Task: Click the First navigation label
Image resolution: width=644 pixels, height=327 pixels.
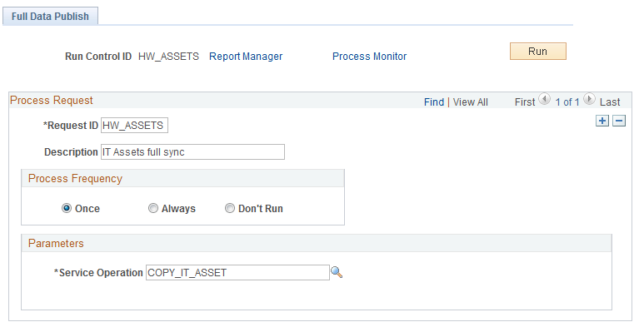Action: coord(525,102)
